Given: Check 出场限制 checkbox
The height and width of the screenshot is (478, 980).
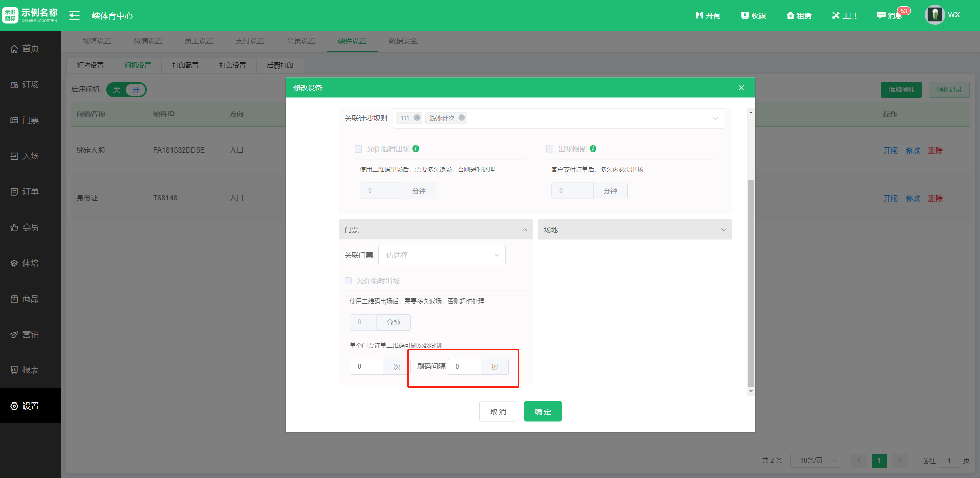Looking at the screenshot, I should coord(550,149).
